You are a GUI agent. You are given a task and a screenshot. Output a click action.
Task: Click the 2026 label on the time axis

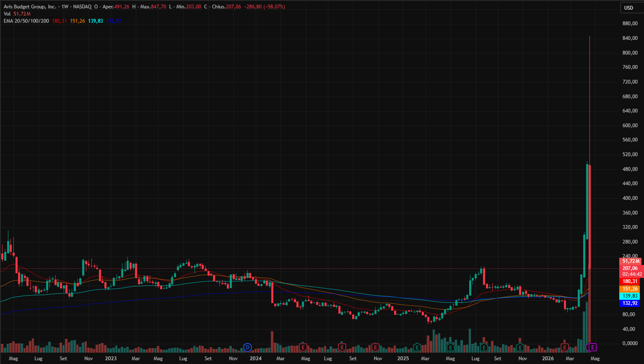point(548,359)
